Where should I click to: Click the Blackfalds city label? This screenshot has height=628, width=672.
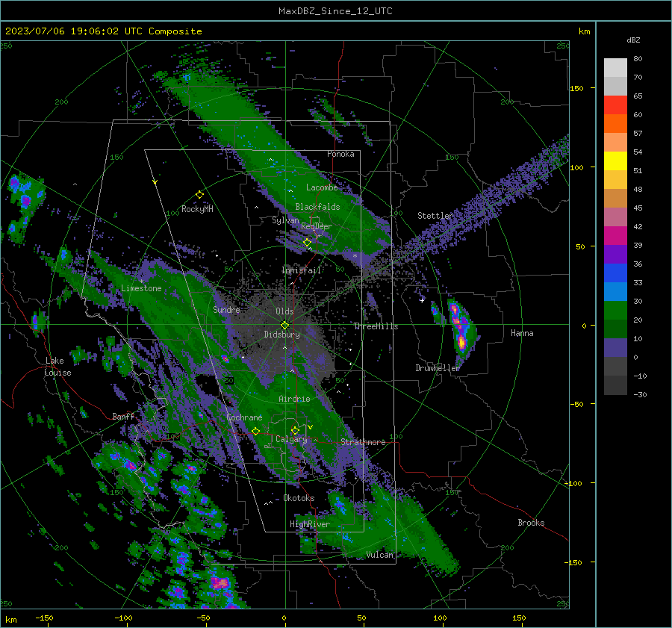click(317, 207)
